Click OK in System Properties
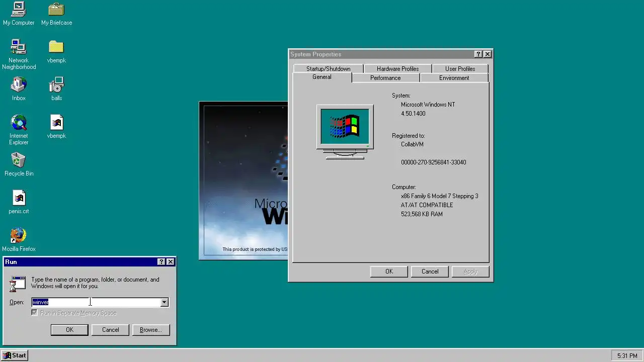Image resolution: width=644 pixels, height=362 pixels. [x=389, y=271]
